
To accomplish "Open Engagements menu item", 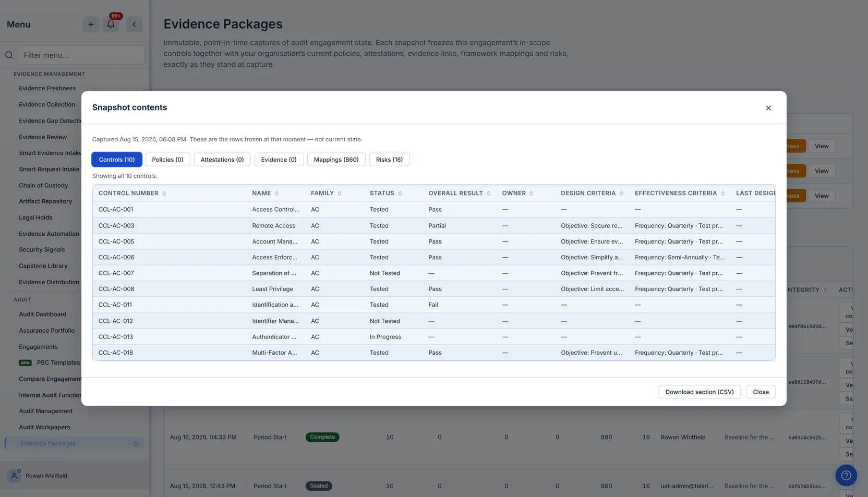I will coord(38,347).
